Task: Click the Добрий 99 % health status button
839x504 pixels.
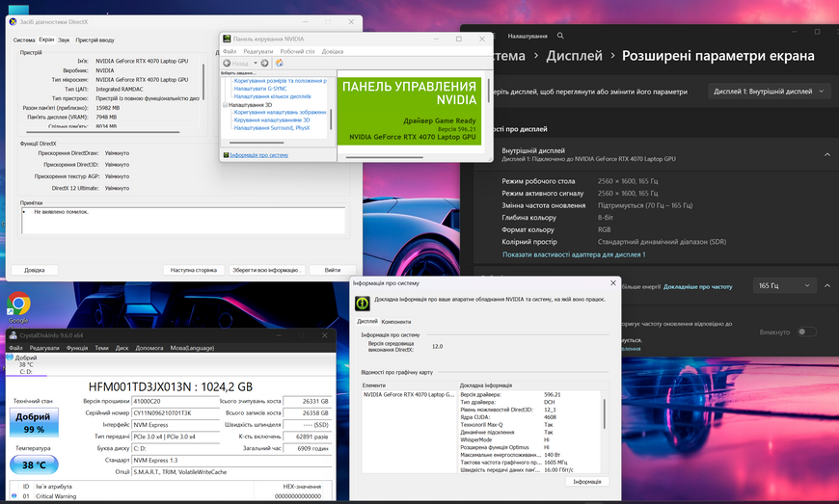Action: [33, 423]
